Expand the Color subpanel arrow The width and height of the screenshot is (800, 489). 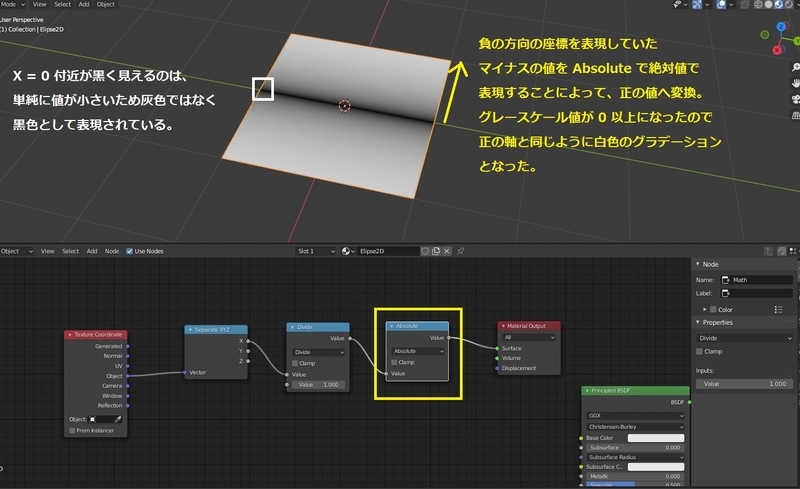[705, 309]
